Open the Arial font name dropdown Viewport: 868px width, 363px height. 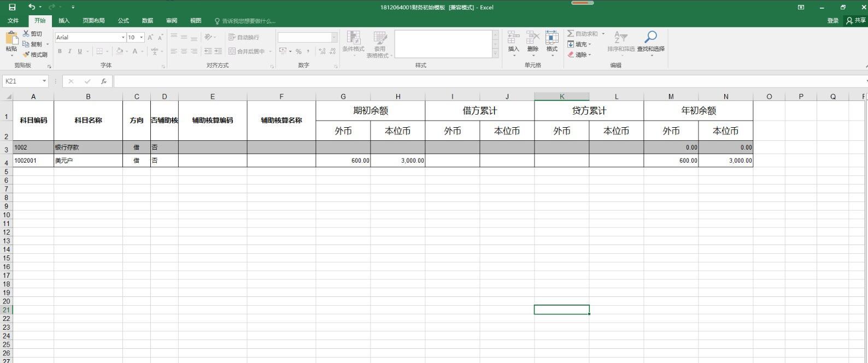coord(123,37)
